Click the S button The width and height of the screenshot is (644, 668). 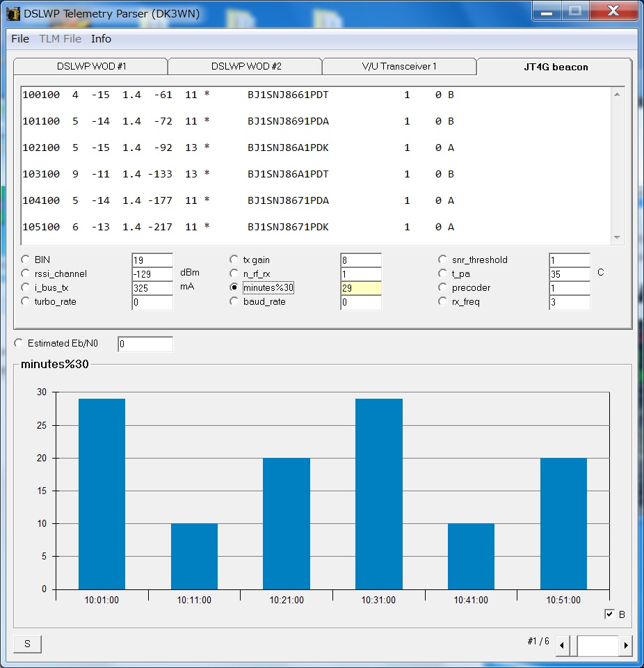pyautogui.click(x=27, y=644)
